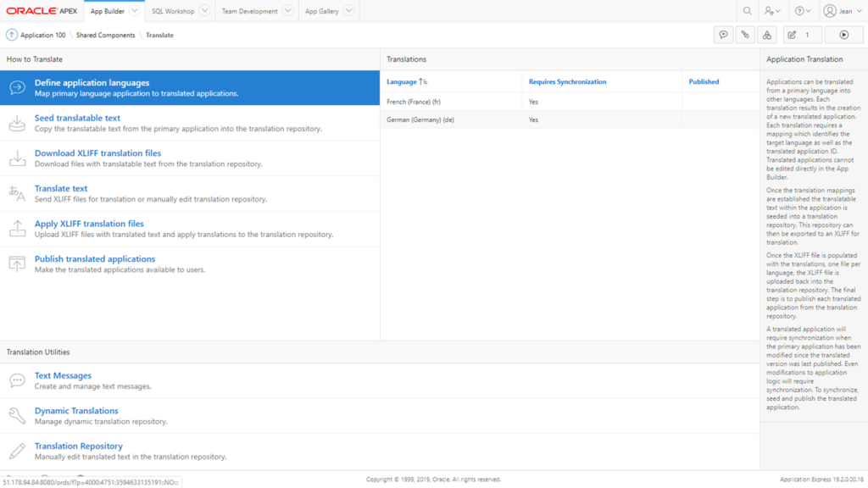Click the Download XLIFF files icon
This screenshot has height=488, width=868.
[17, 158]
